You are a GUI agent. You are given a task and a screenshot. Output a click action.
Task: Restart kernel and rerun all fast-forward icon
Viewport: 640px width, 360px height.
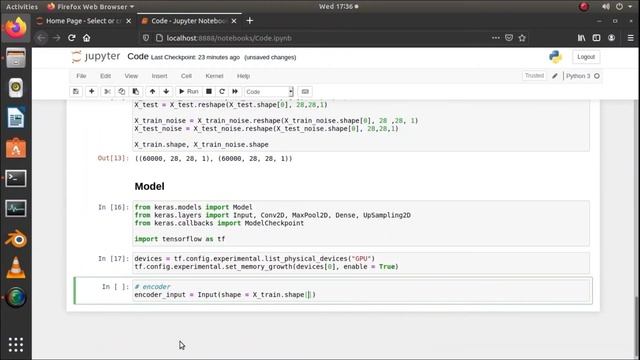click(235, 91)
